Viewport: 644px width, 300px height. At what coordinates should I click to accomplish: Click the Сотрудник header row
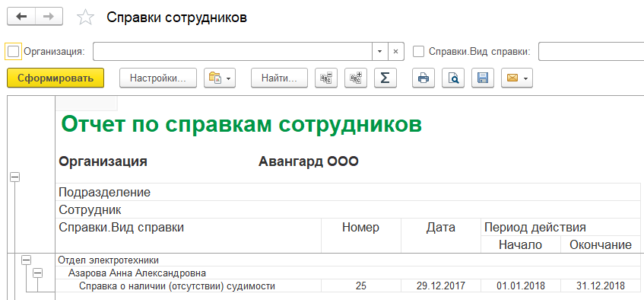(x=347, y=210)
